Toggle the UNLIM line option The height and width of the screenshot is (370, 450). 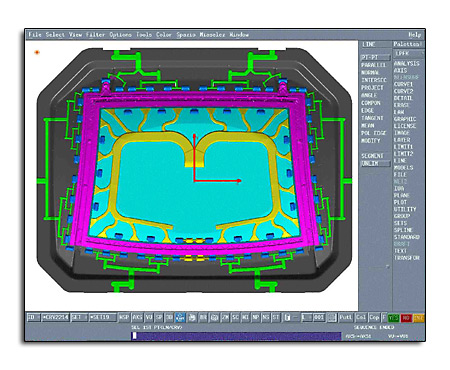[x=375, y=163]
